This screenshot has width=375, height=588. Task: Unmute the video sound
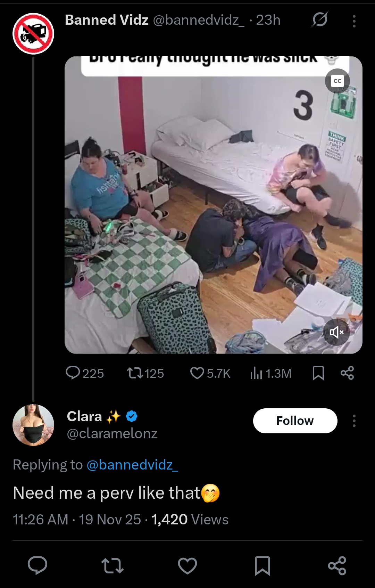pyautogui.click(x=336, y=332)
